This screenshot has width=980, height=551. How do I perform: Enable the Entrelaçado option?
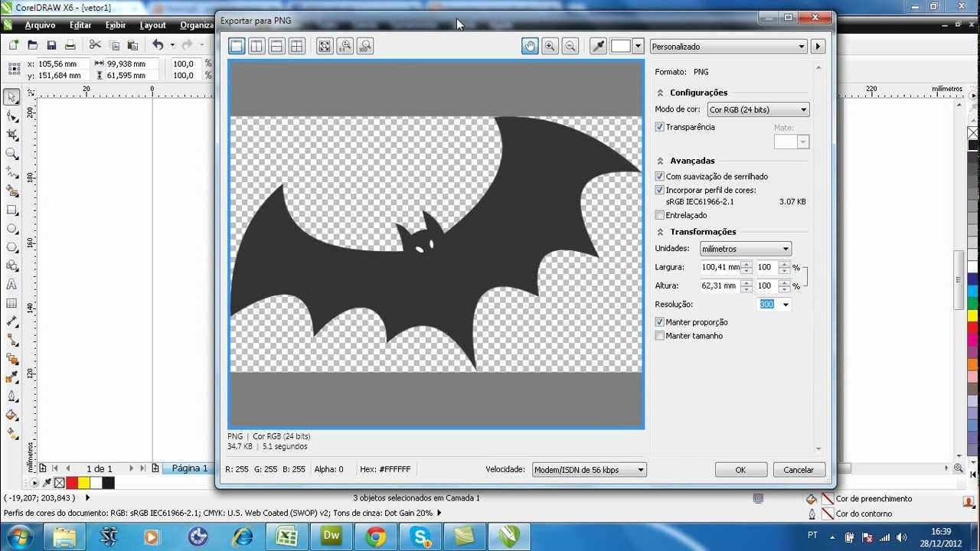(x=660, y=215)
